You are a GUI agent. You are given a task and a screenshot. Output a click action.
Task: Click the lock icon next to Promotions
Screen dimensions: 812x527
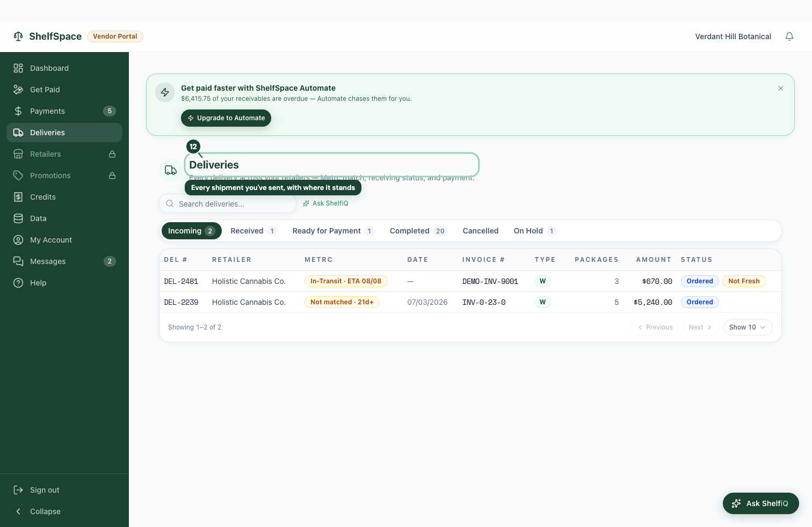(x=112, y=175)
